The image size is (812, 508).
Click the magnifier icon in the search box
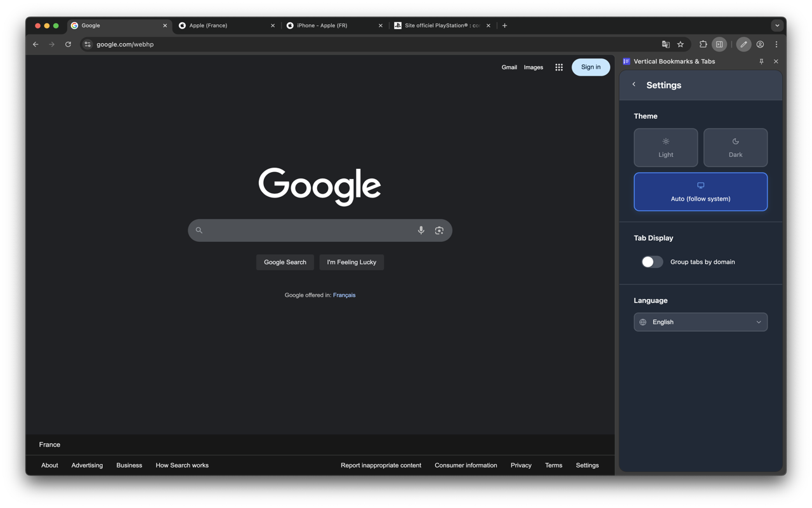(x=199, y=231)
